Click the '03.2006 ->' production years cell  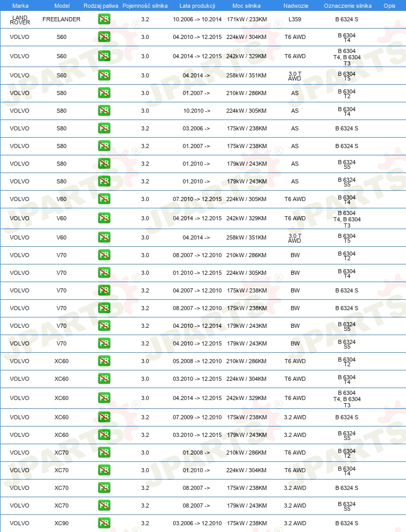(196, 128)
